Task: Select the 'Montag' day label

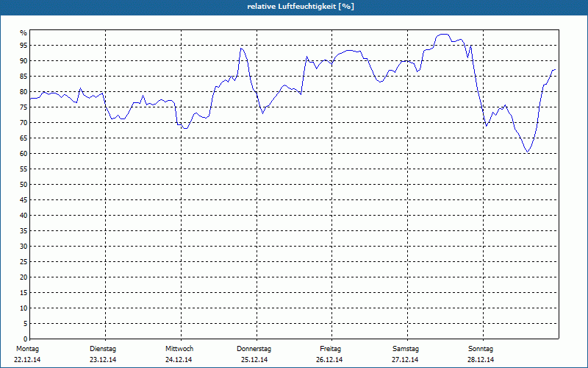Action: point(27,349)
